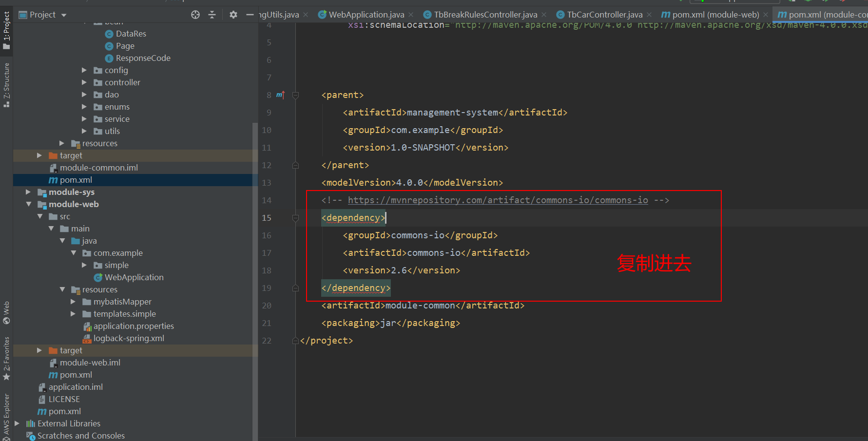This screenshot has width=868, height=441.
Task: Select module-common.iml file
Action: 99,168
